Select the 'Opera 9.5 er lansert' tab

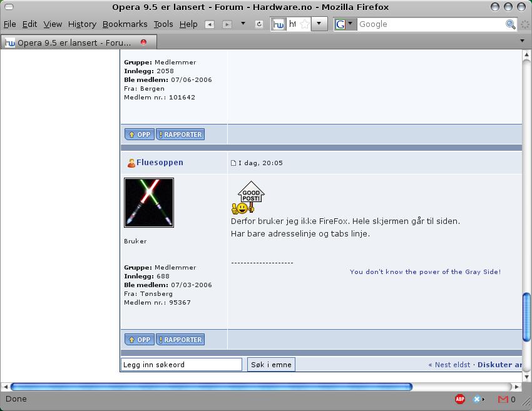[x=78, y=43]
